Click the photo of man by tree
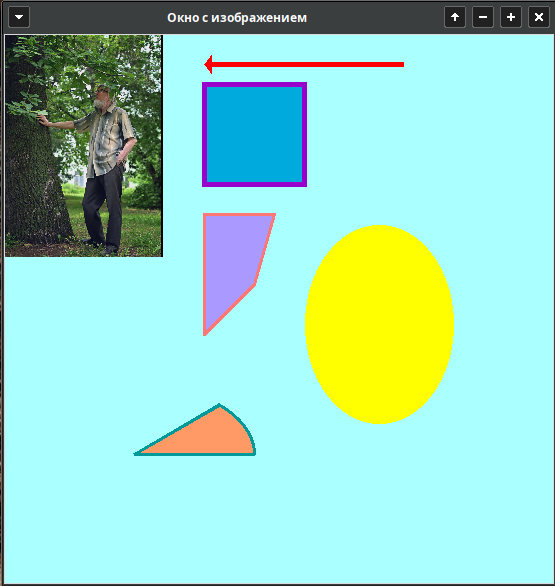This screenshot has width=555, height=586. 84,146
